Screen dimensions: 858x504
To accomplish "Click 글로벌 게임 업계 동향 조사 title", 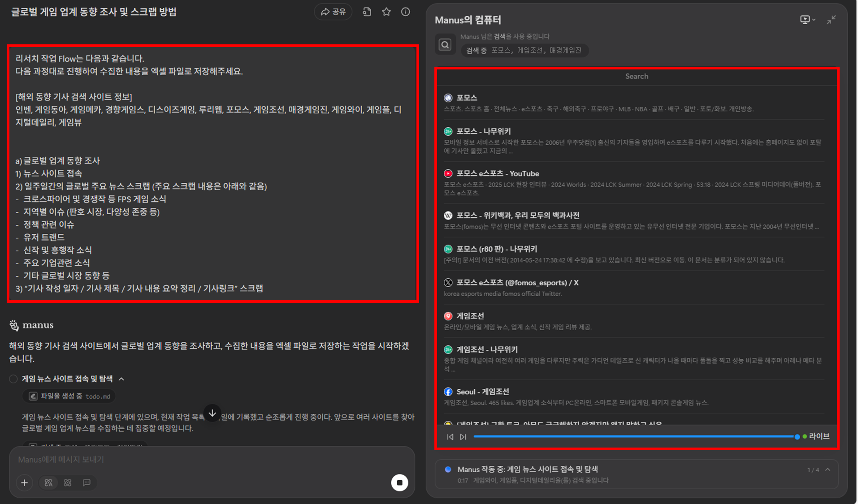I will point(94,12).
